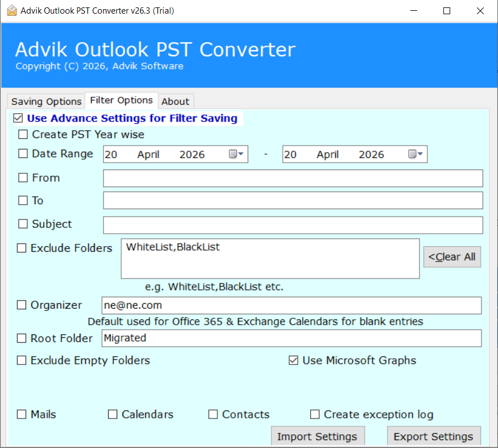Tick the Exclude Empty Folders checkbox
498x448 pixels.
coord(22,360)
